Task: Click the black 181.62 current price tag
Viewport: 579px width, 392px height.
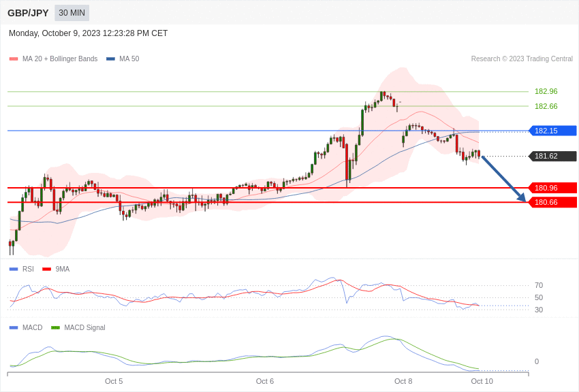Action: 553,156
